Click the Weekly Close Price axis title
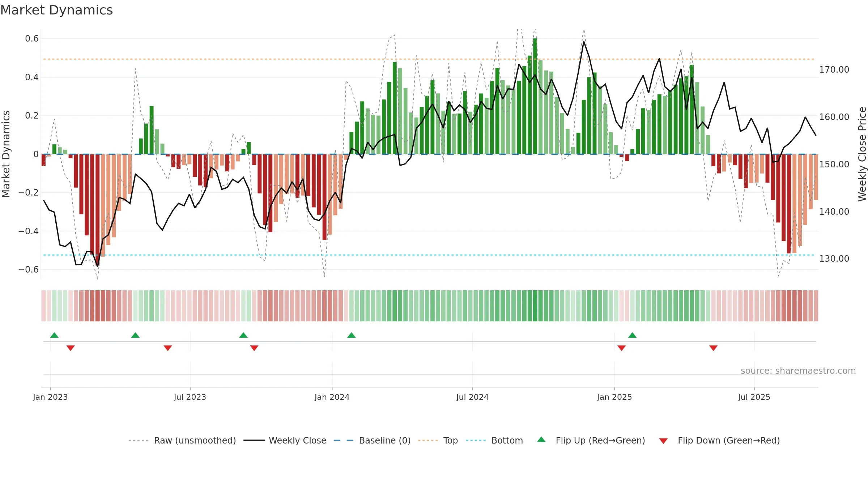The width and height of the screenshot is (868, 488). click(862, 154)
